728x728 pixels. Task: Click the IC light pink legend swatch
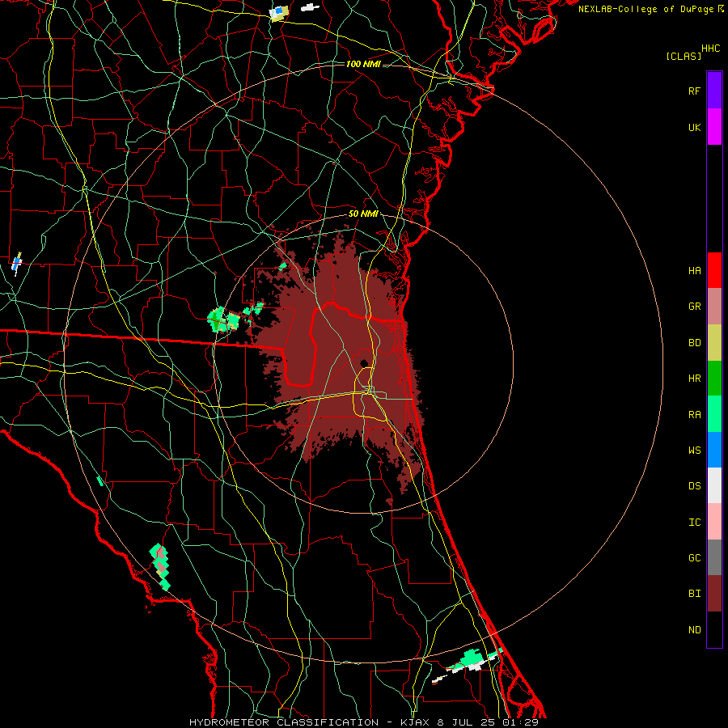714,522
